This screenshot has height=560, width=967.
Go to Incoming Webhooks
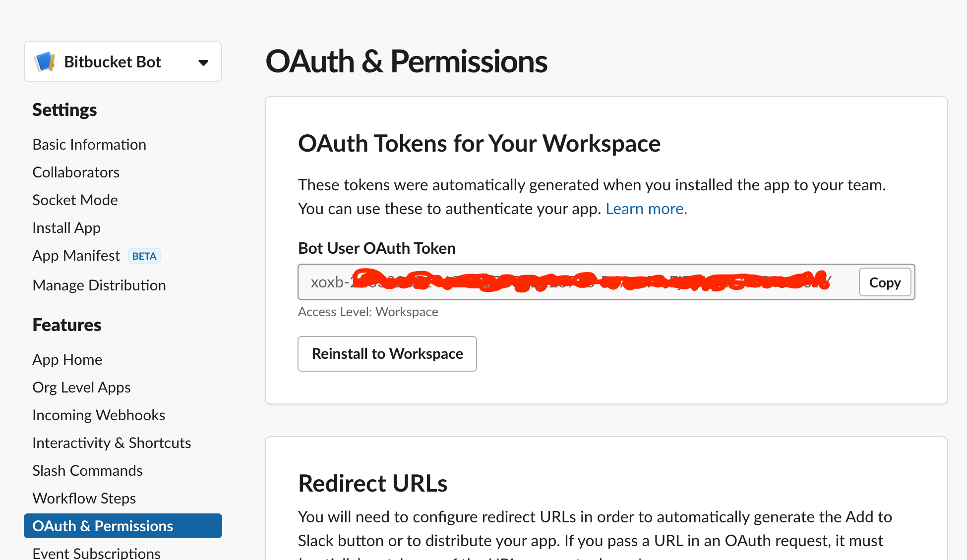click(99, 415)
